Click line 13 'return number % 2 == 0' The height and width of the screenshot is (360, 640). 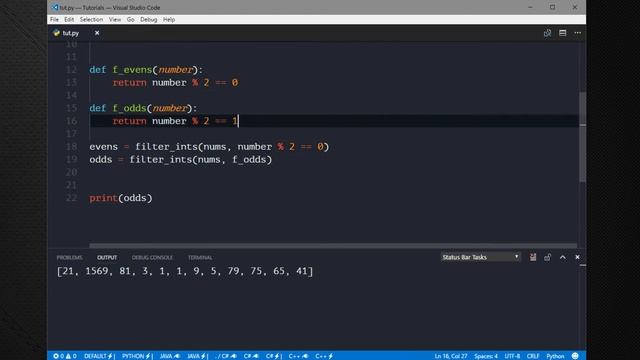176,82
